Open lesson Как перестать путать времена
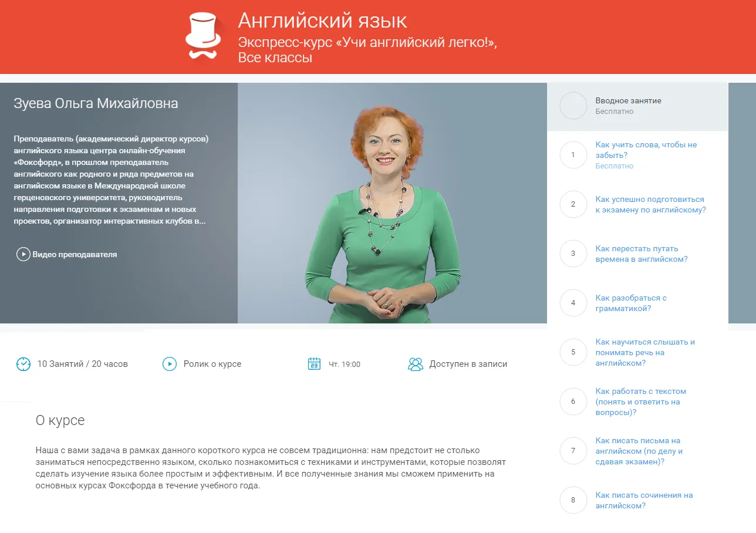Screen dimensions: 756x533 pos(641,254)
